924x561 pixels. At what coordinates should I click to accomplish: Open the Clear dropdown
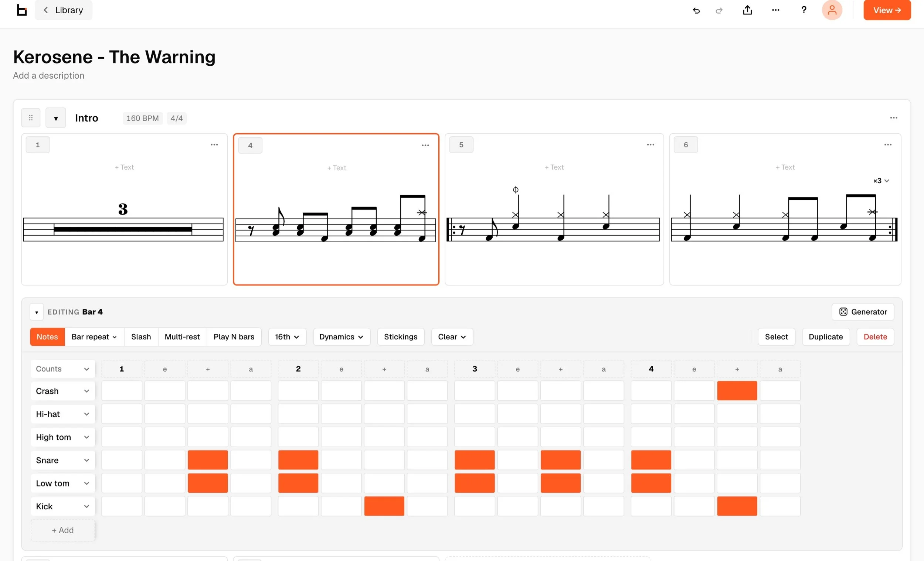(x=452, y=337)
